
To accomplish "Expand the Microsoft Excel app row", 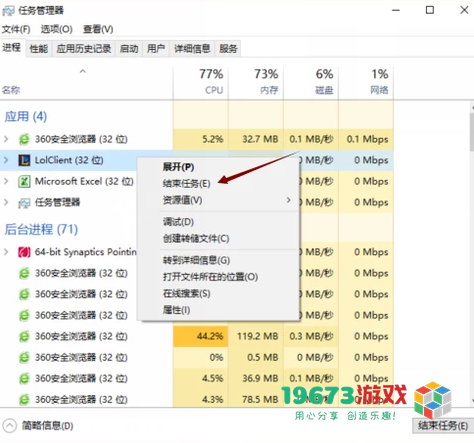I will coord(6,181).
